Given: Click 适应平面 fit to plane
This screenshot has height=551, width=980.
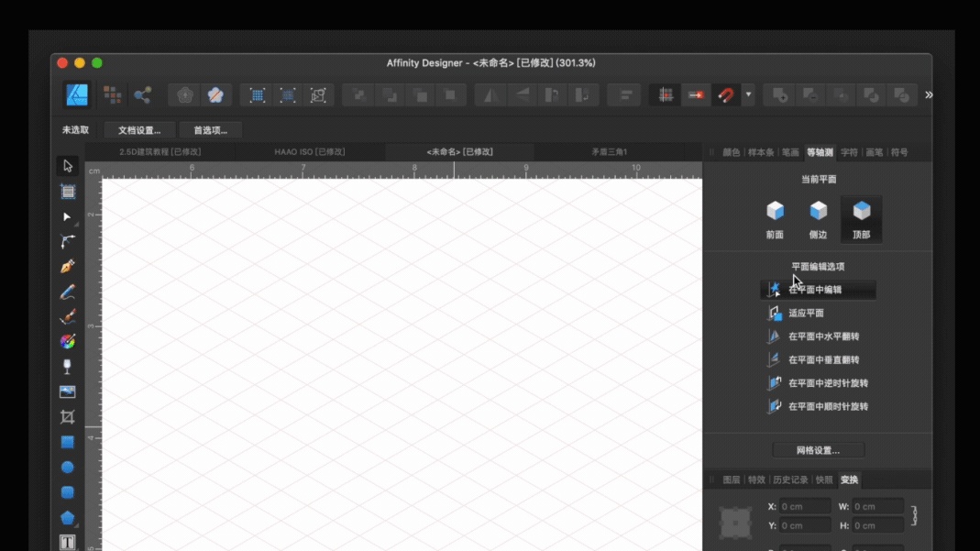Looking at the screenshot, I should [x=818, y=313].
